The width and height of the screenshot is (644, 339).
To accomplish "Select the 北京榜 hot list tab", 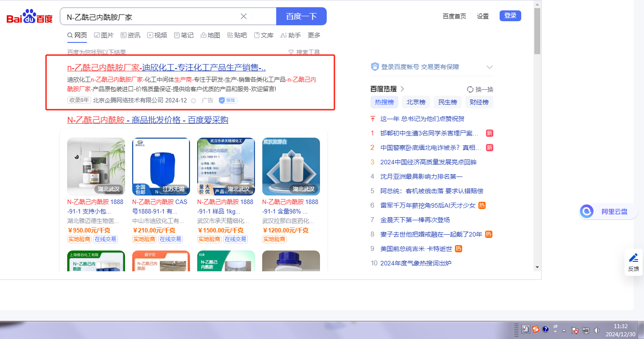I will (416, 102).
